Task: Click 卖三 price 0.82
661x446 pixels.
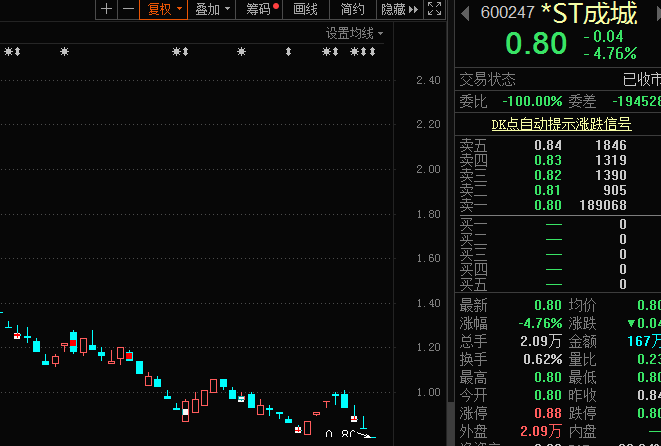Action: coord(548,175)
